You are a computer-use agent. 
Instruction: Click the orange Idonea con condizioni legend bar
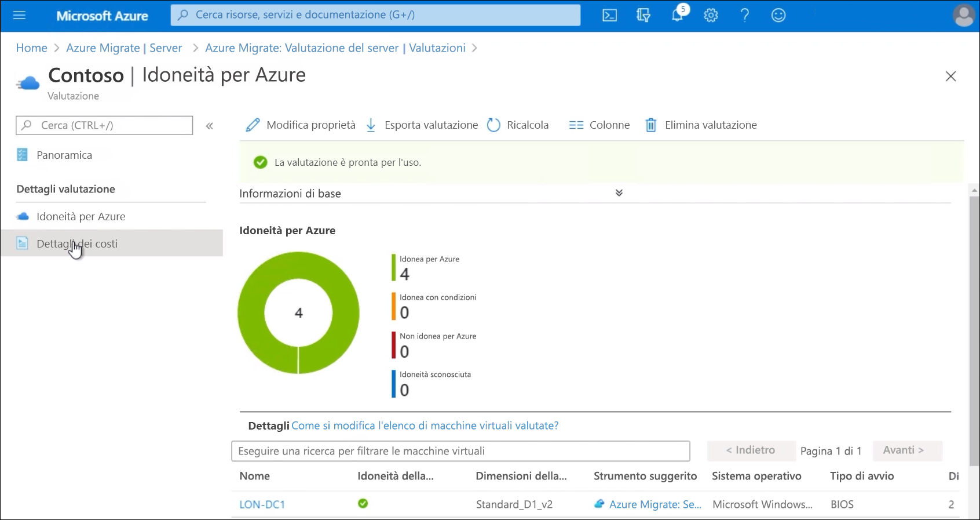[394, 306]
